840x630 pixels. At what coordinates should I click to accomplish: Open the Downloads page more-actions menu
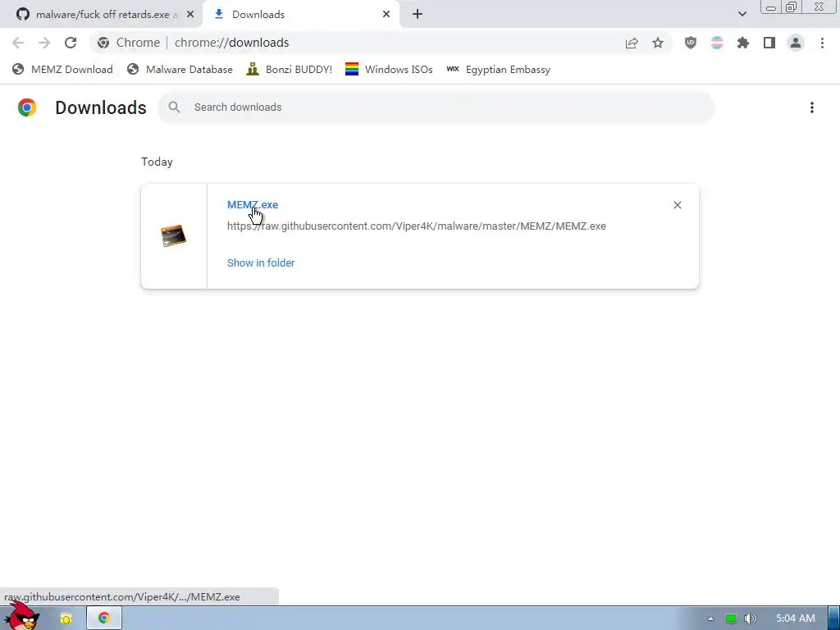click(812, 107)
